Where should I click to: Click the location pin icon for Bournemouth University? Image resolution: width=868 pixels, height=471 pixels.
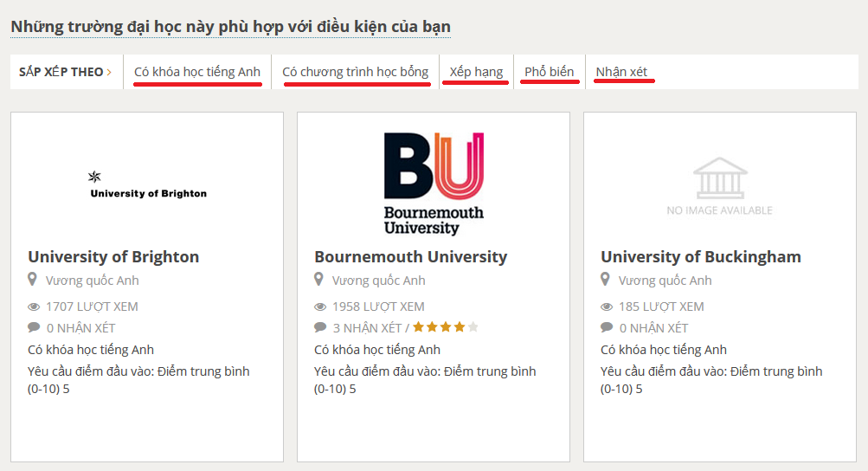click(x=318, y=280)
